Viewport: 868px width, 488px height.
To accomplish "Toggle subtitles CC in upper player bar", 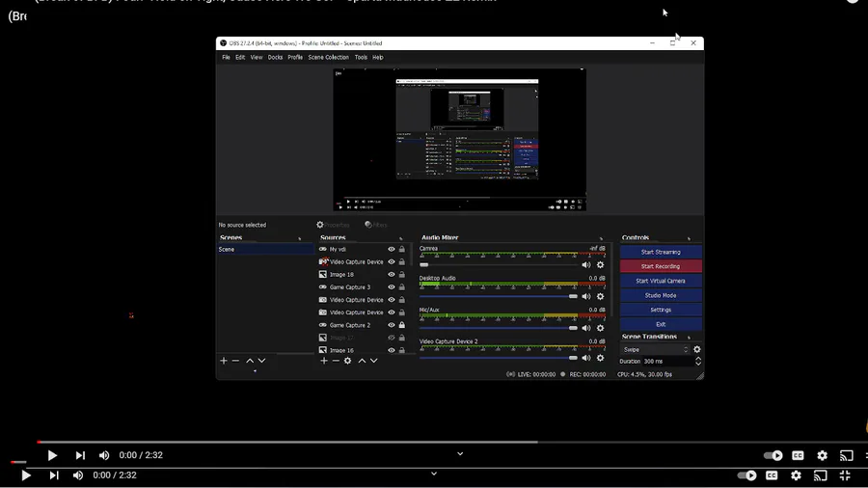I will (x=798, y=455).
